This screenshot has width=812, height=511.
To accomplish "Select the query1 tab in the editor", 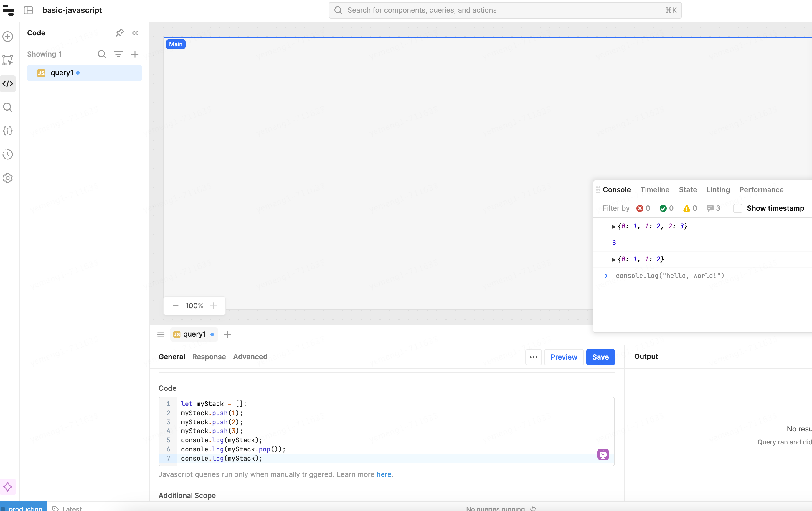I will click(194, 334).
